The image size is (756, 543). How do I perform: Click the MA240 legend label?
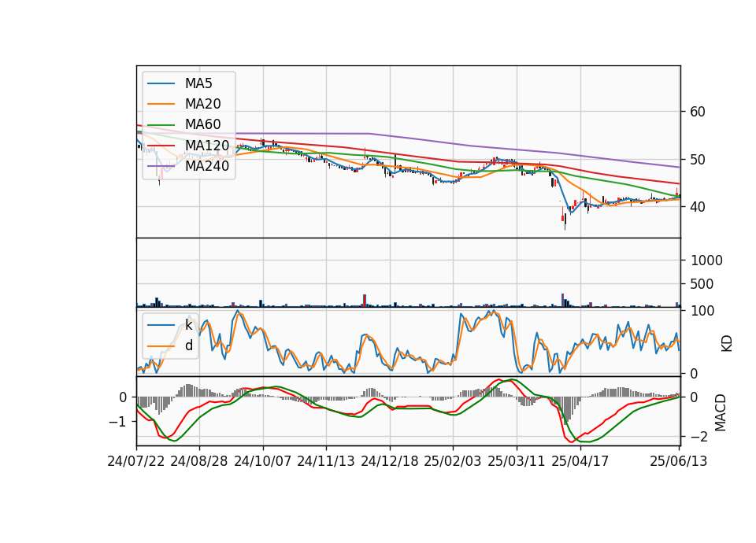click(x=207, y=166)
